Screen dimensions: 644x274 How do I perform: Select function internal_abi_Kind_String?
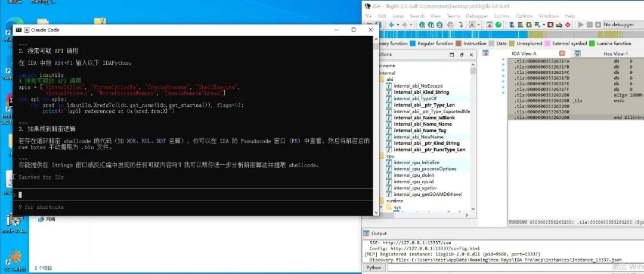[421, 92]
